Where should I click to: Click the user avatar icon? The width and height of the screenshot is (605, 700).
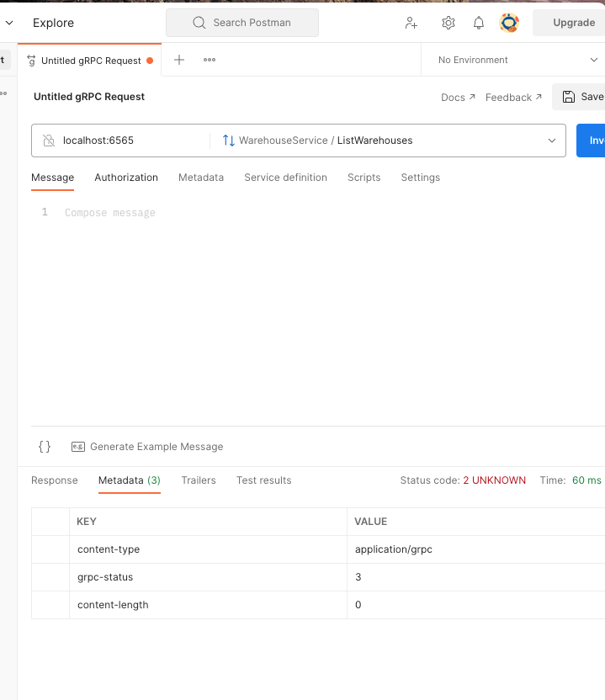[509, 23]
